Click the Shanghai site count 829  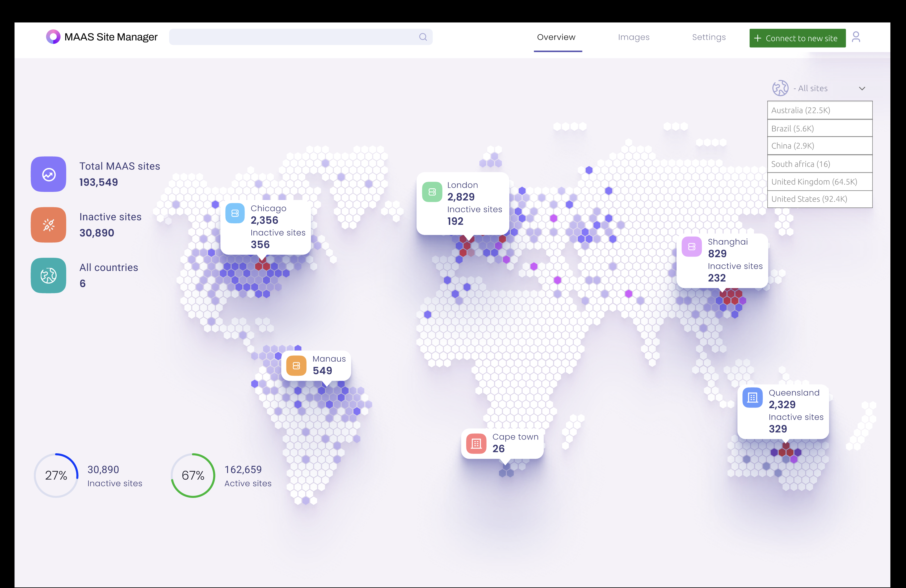pyautogui.click(x=717, y=254)
